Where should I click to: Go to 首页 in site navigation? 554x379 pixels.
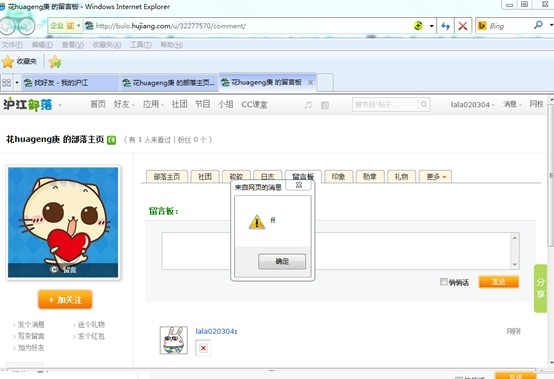(x=98, y=104)
